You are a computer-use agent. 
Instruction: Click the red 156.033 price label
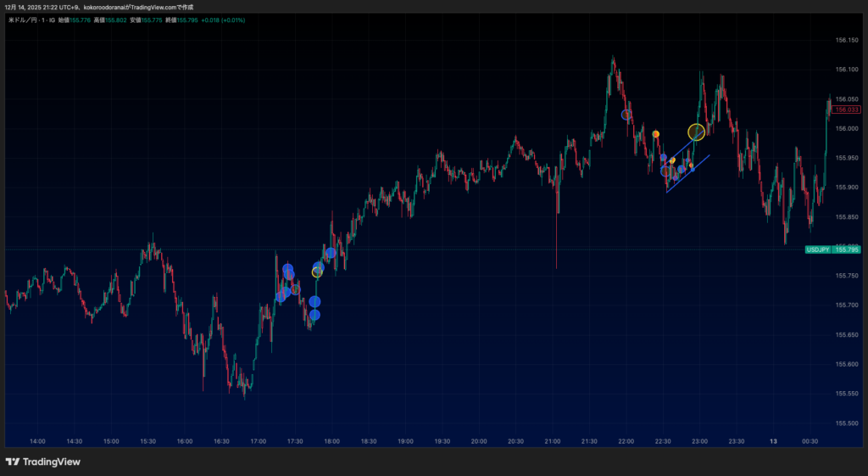(x=844, y=109)
